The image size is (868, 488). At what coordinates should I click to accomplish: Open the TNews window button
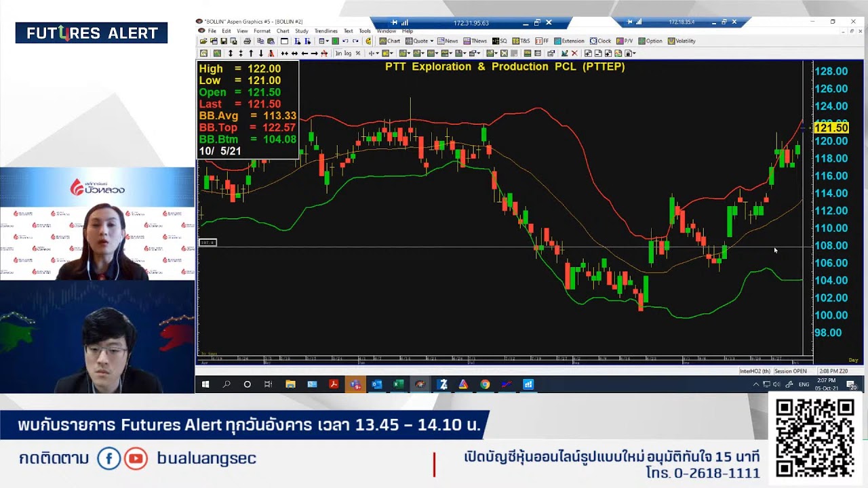click(475, 41)
